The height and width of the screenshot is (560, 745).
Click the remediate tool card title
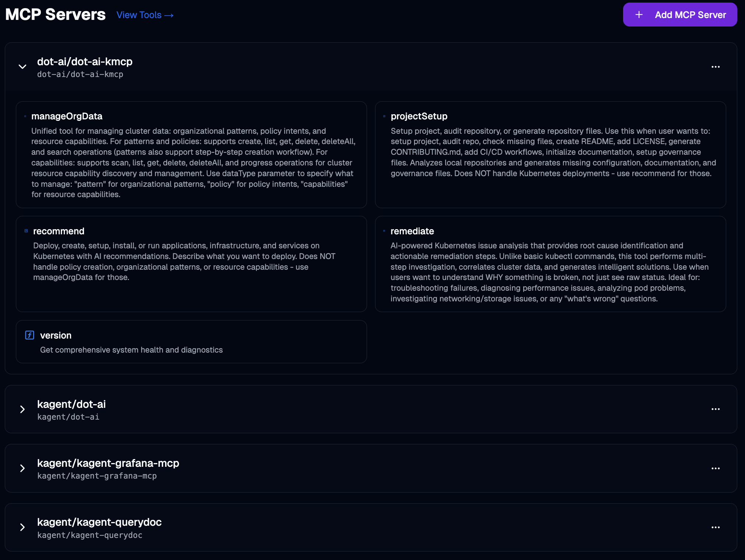412,231
